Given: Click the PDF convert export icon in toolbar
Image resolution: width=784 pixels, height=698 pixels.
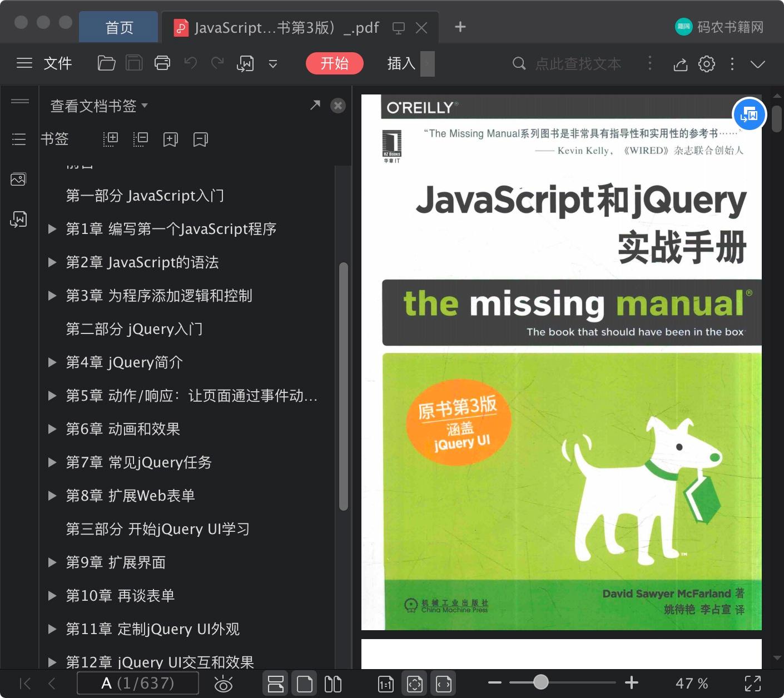Looking at the screenshot, I should (245, 64).
